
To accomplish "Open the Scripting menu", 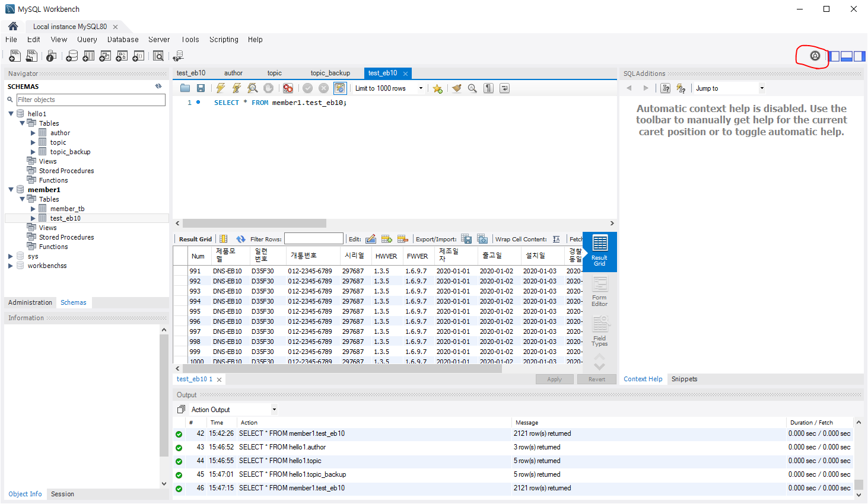I will (x=224, y=40).
